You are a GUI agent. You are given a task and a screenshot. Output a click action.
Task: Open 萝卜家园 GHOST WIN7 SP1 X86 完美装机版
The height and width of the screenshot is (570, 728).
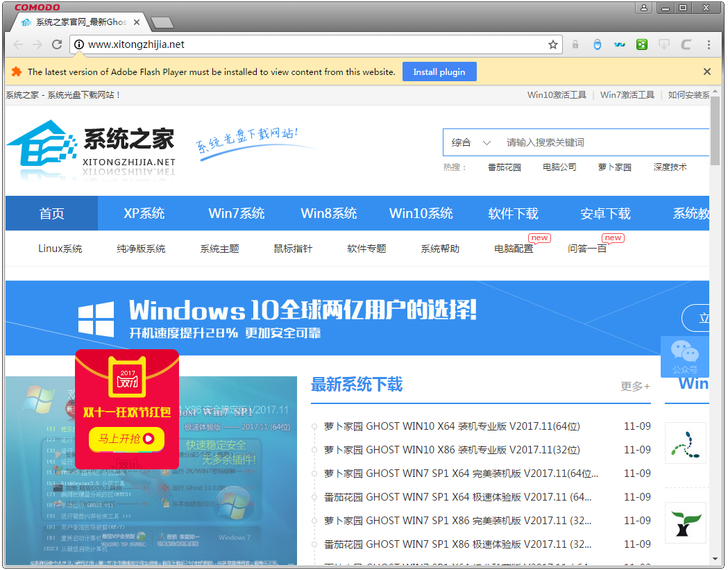(x=458, y=521)
